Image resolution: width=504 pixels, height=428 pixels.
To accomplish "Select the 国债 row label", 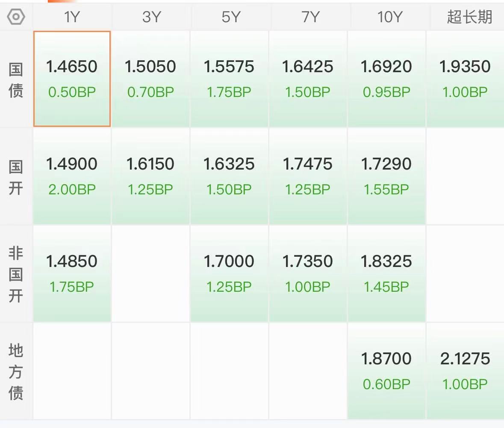I will point(16,79).
